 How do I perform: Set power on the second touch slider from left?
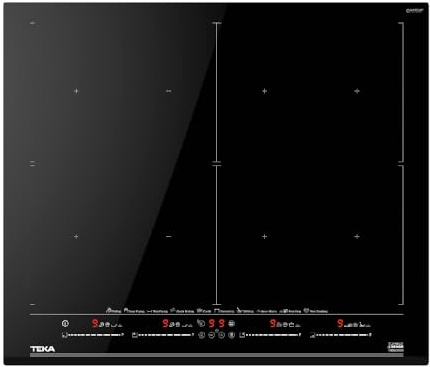[x=164, y=335]
